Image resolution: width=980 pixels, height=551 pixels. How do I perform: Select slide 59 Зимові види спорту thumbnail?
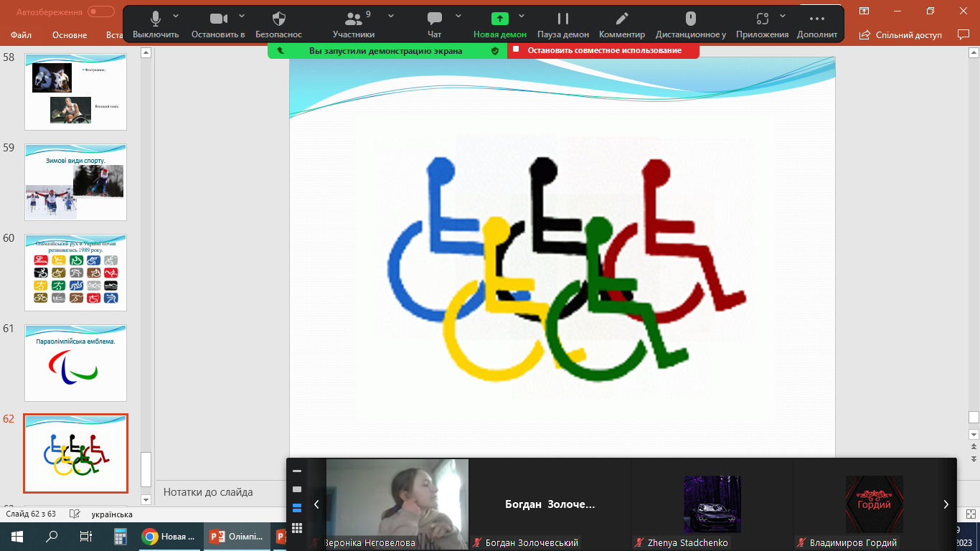pos(75,182)
